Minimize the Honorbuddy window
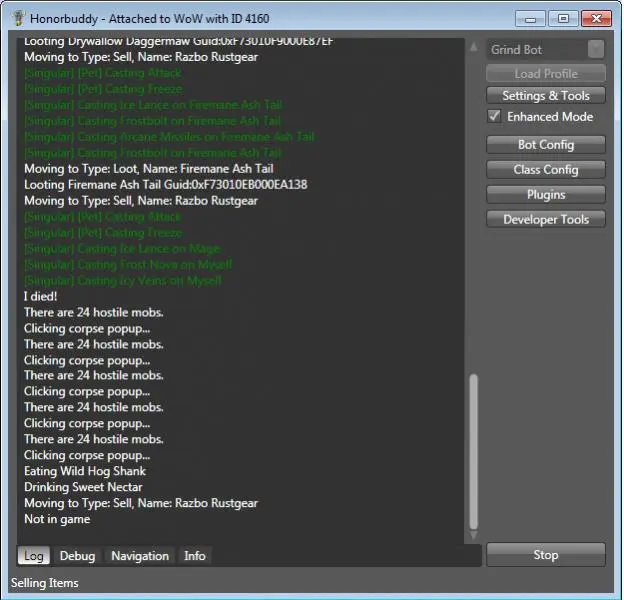The height and width of the screenshot is (600, 624). pos(530,19)
